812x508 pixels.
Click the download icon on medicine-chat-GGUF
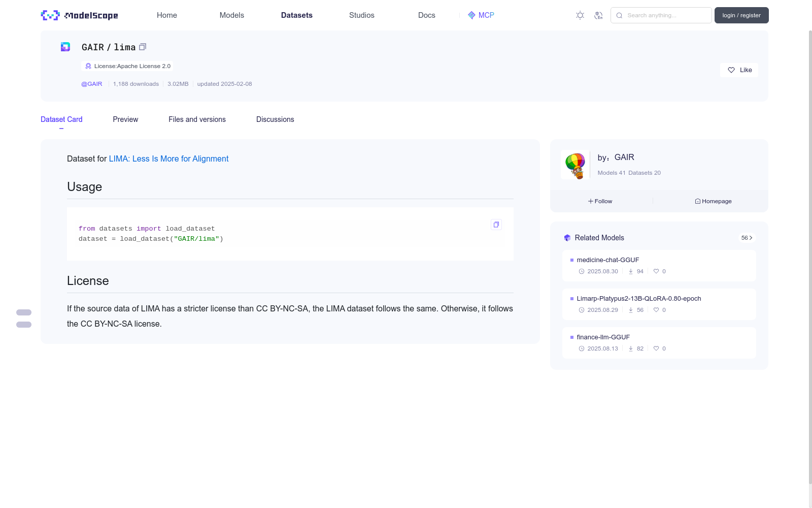point(631,271)
